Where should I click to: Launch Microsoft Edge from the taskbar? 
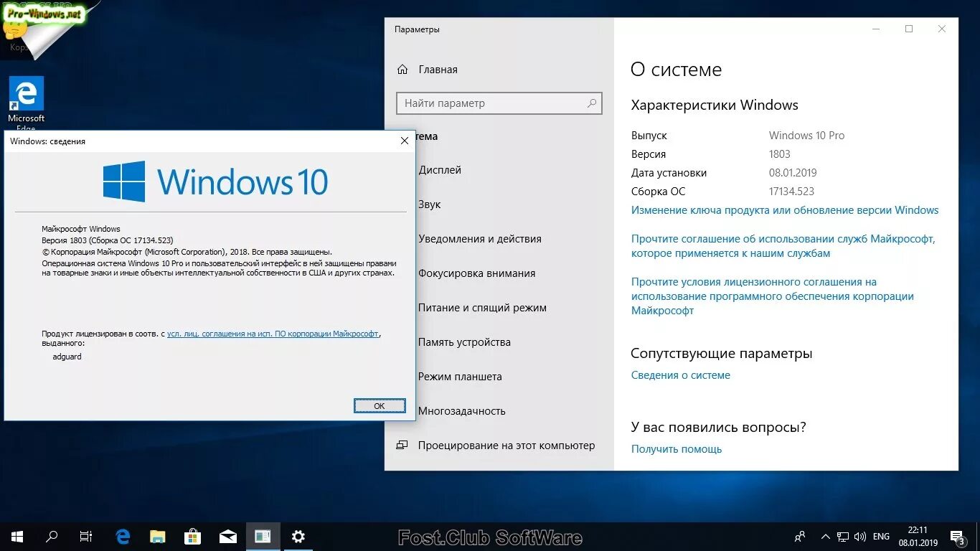click(123, 536)
